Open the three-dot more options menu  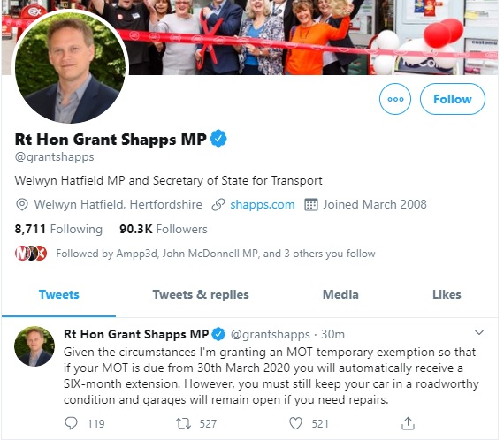coord(395,99)
